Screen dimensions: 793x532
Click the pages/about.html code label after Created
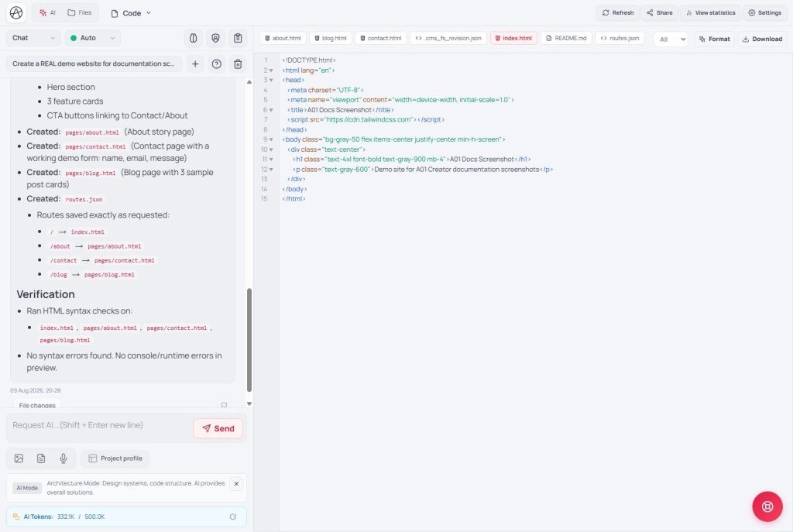coord(92,132)
